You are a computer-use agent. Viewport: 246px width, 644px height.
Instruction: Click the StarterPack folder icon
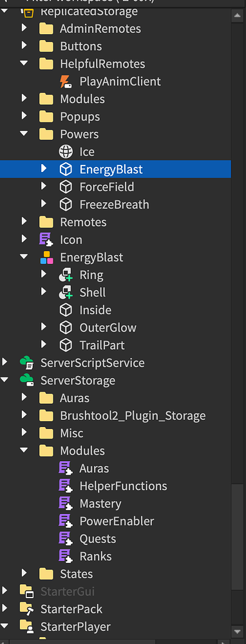point(26,609)
